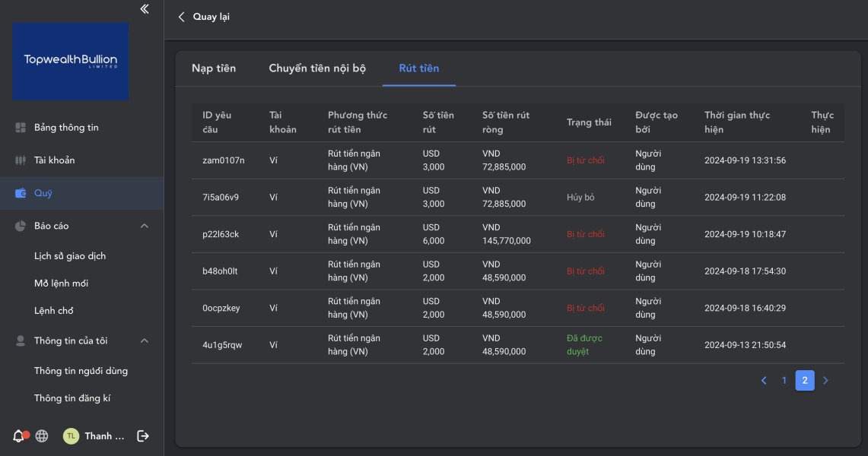868x456 pixels.
Task: Click the Bảng thông tin dashboard icon
Action: pos(21,128)
